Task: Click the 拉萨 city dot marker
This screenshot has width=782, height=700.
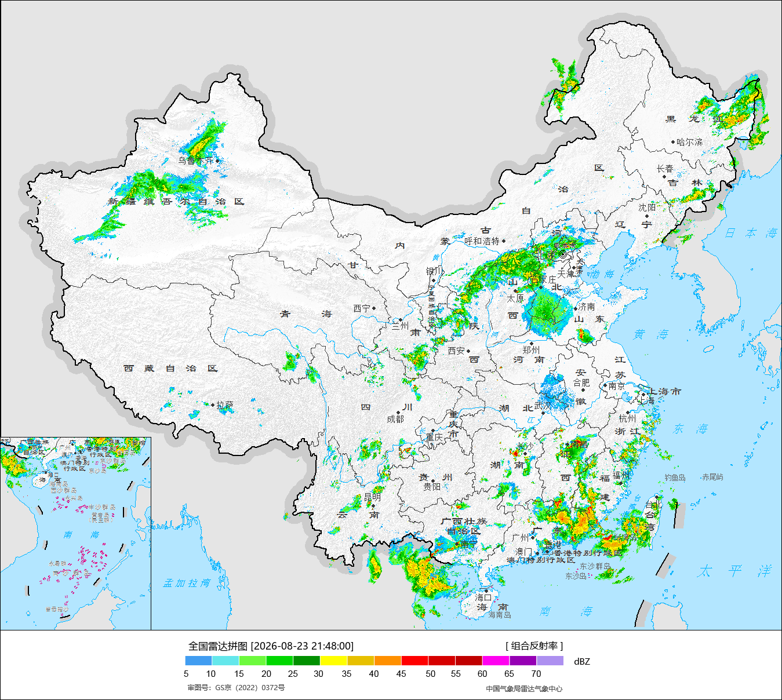Action: point(213,405)
